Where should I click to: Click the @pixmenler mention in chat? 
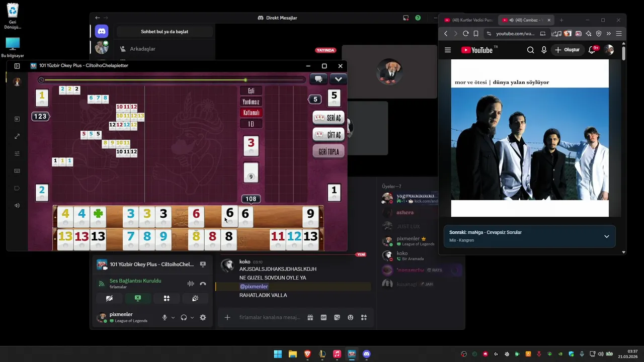pos(254,287)
